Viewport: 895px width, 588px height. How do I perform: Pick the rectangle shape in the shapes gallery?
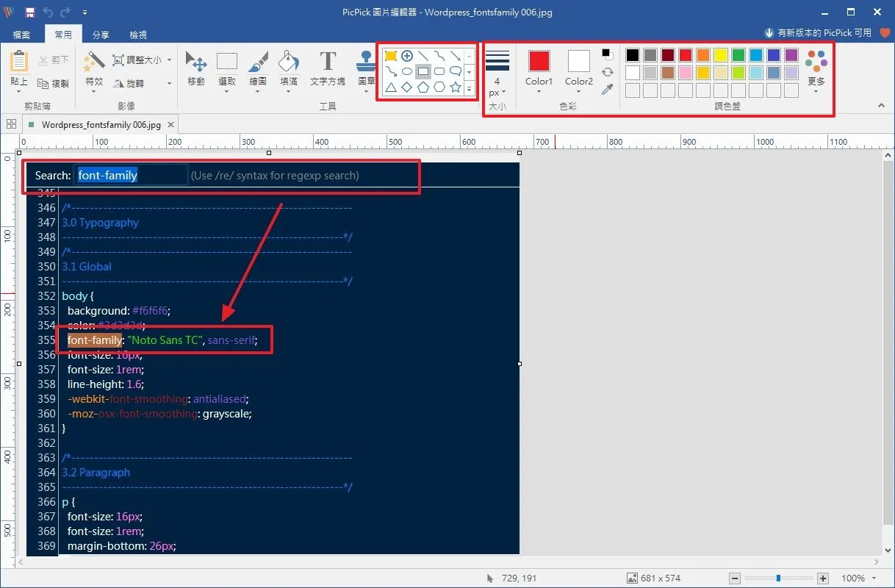click(423, 72)
